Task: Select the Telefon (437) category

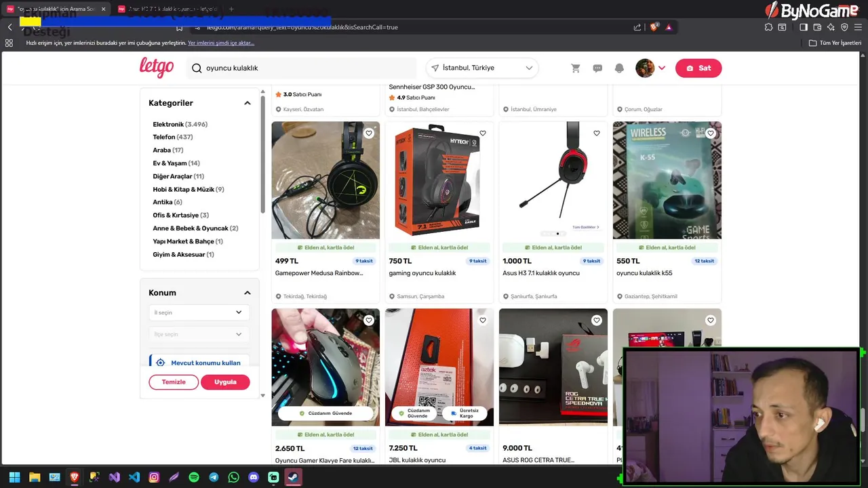Action: tap(173, 137)
